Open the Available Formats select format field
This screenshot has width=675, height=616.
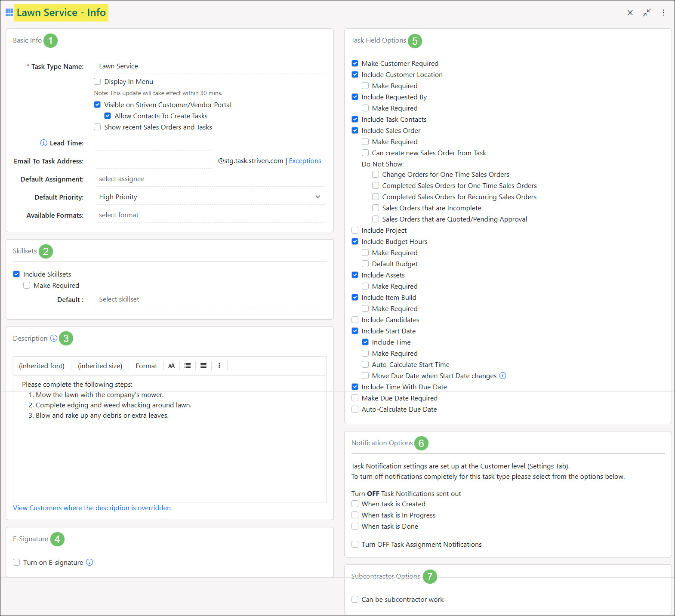coord(210,215)
